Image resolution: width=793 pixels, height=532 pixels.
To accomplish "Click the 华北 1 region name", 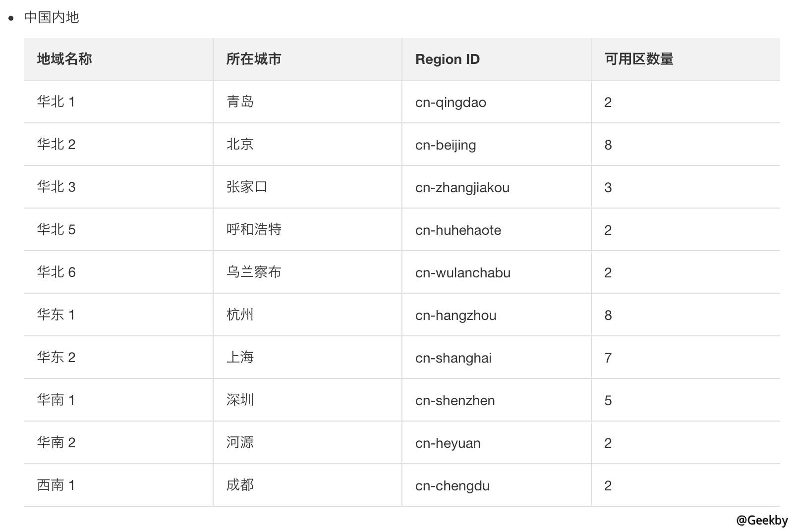I will (56, 102).
